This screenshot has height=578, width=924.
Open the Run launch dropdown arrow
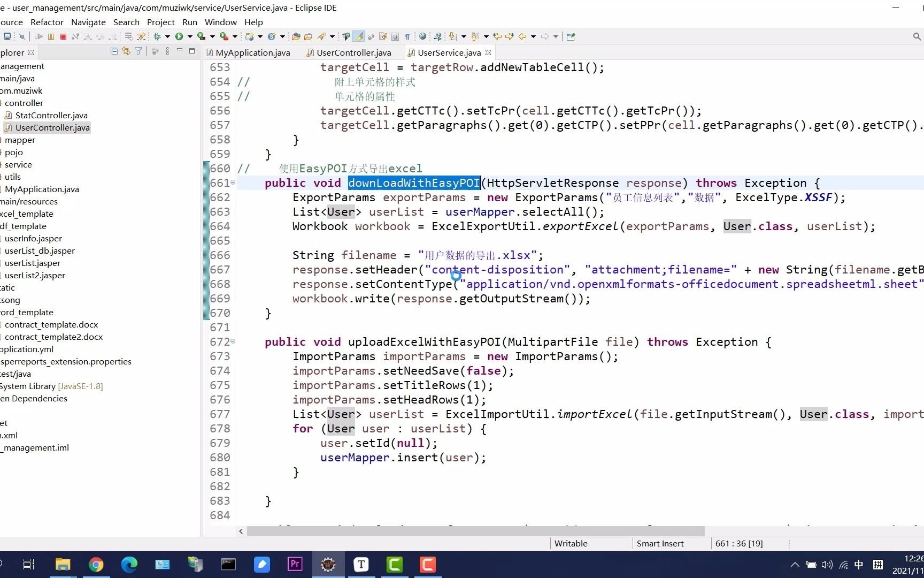pyautogui.click(x=190, y=36)
